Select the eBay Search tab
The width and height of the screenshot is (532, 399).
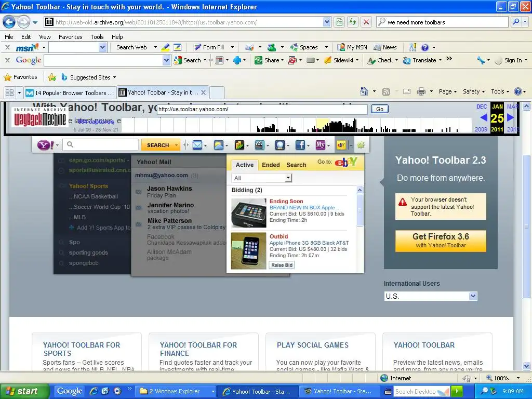296,165
